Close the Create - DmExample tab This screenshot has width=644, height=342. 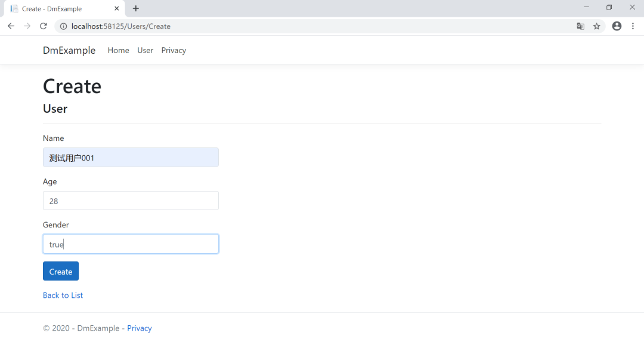click(x=117, y=8)
